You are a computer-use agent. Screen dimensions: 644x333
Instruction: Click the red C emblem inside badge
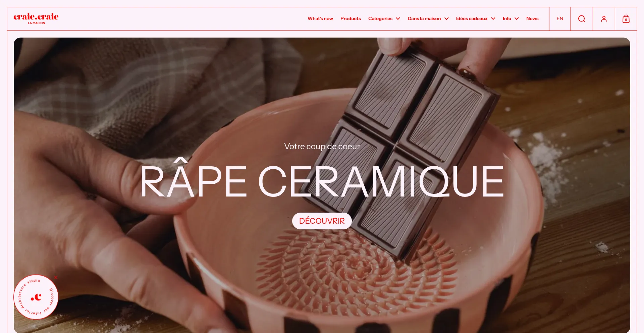pyautogui.click(x=36, y=297)
